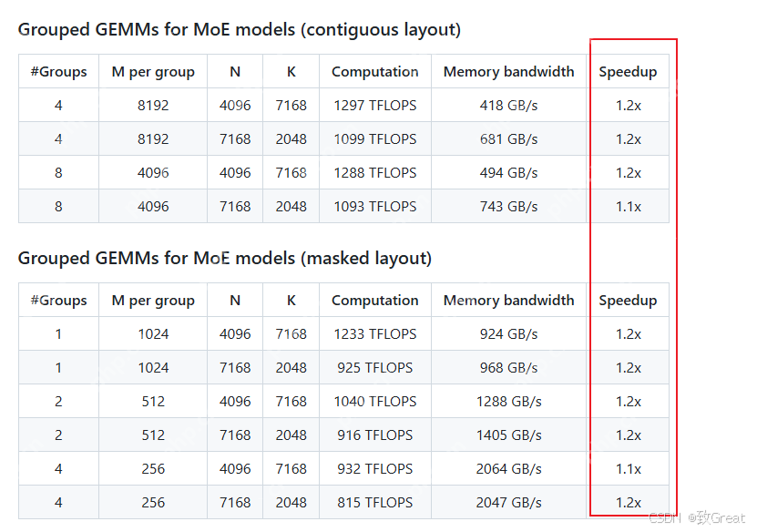Select the 1297 TFLOPS computation cell
Image resolution: width=757 pixels, height=532 pixels.
tap(374, 106)
